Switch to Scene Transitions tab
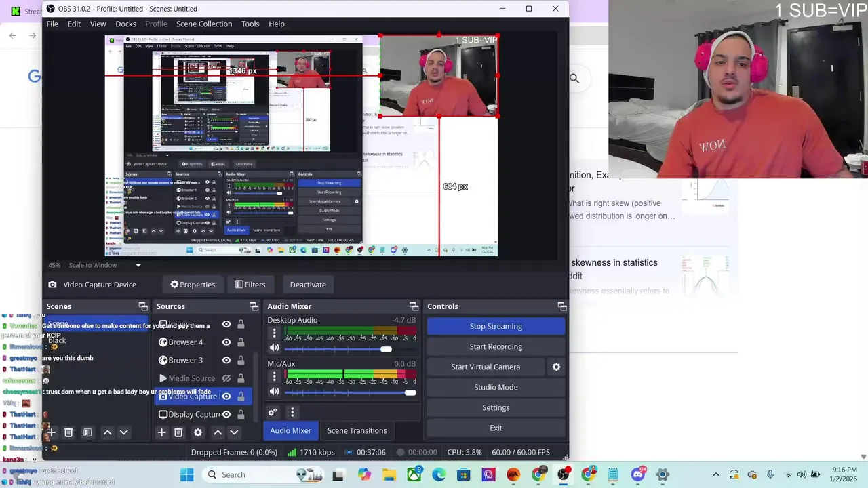Viewport: 868px width, 488px height. click(x=357, y=430)
